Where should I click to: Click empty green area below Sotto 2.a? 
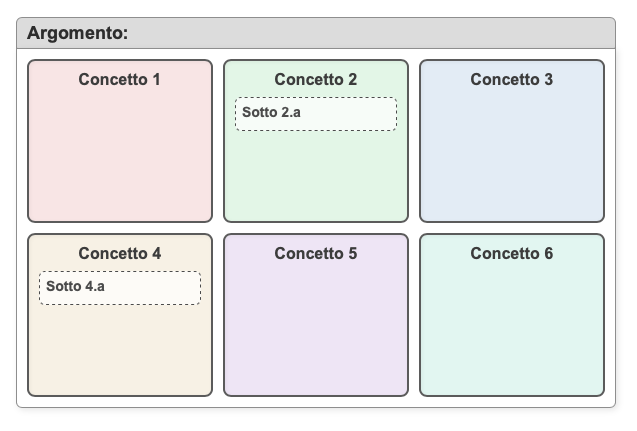click(x=315, y=175)
